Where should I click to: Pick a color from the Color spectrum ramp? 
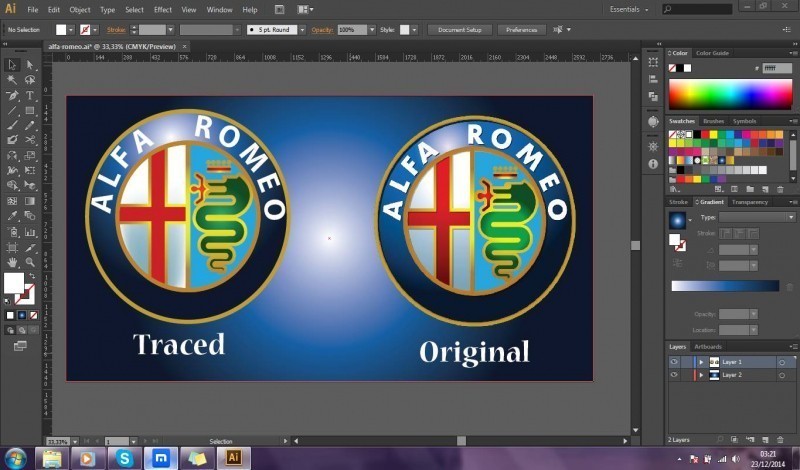(730, 94)
